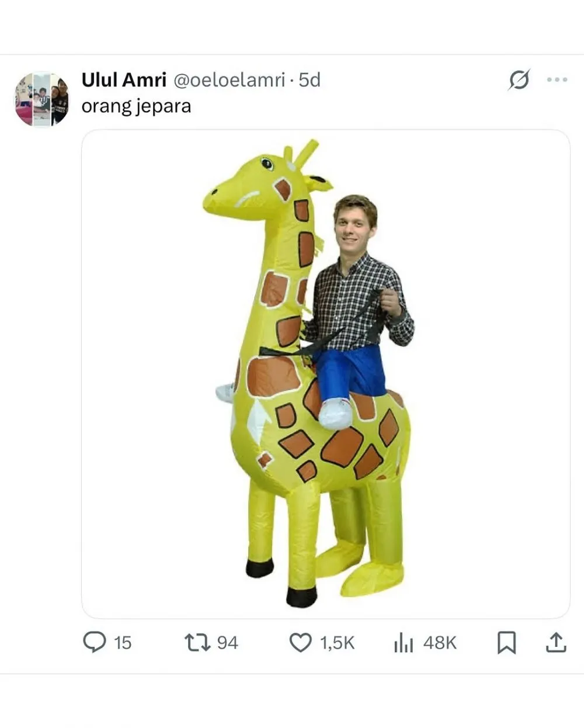
Task: Click the repost count to see reposts
Action: coord(227,643)
